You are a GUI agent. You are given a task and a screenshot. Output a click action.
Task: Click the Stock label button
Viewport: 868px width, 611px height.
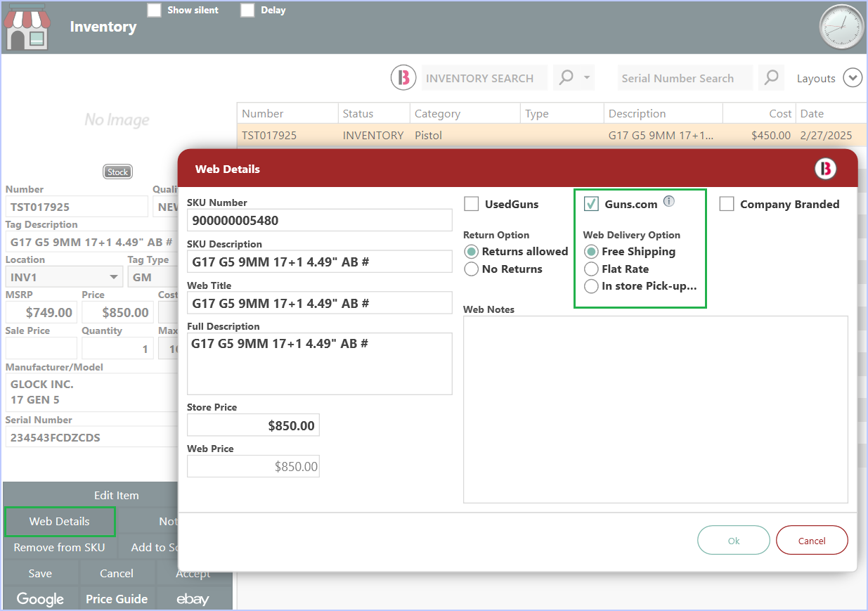[x=118, y=172]
